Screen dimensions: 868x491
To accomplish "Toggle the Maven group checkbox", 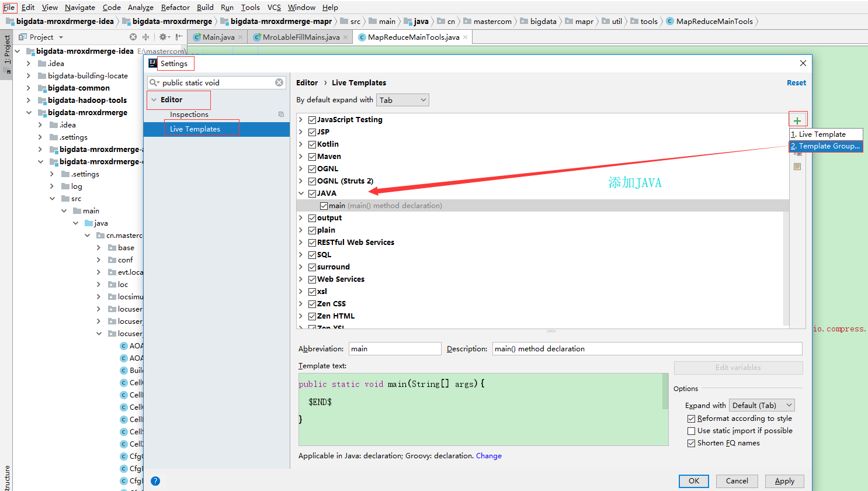I will coord(312,157).
